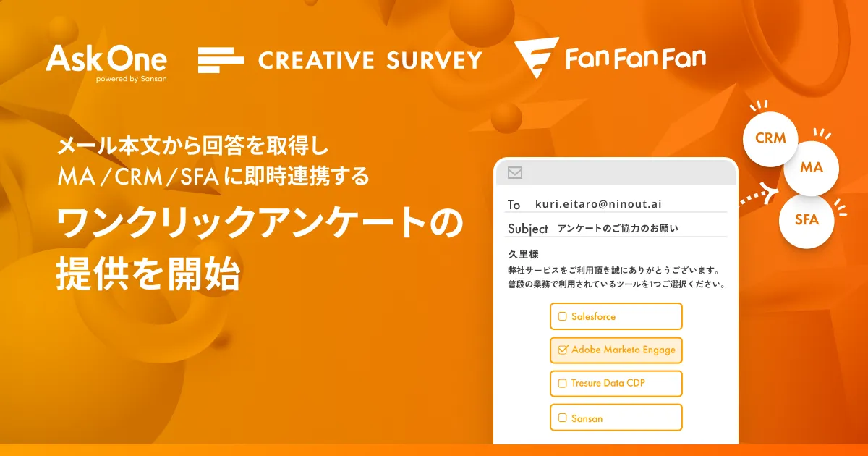Click the FanFanFan winged F emblem
The height and width of the screenshot is (456, 868).
(x=536, y=57)
